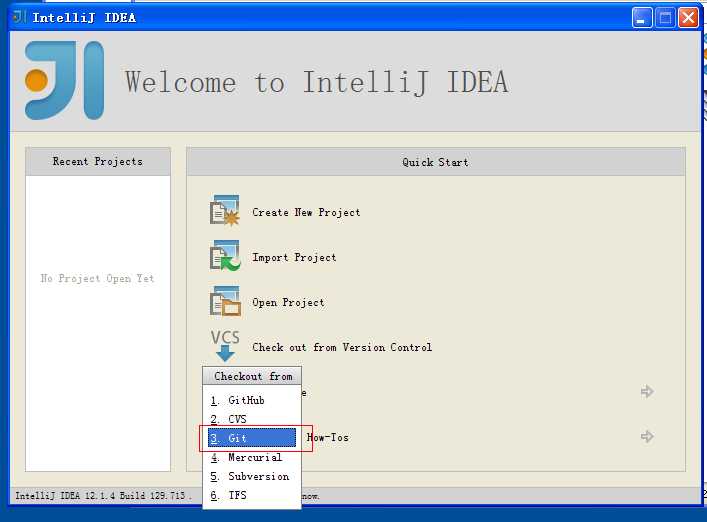707x522 pixels.
Task: Select CVS in checkout list
Action: [252, 419]
